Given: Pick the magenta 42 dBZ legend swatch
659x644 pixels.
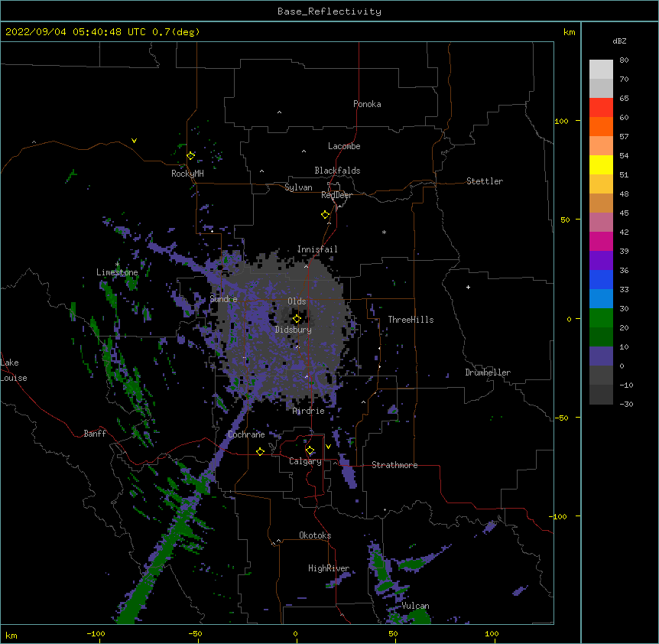Looking at the screenshot, I should pyautogui.click(x=601, y=241).
